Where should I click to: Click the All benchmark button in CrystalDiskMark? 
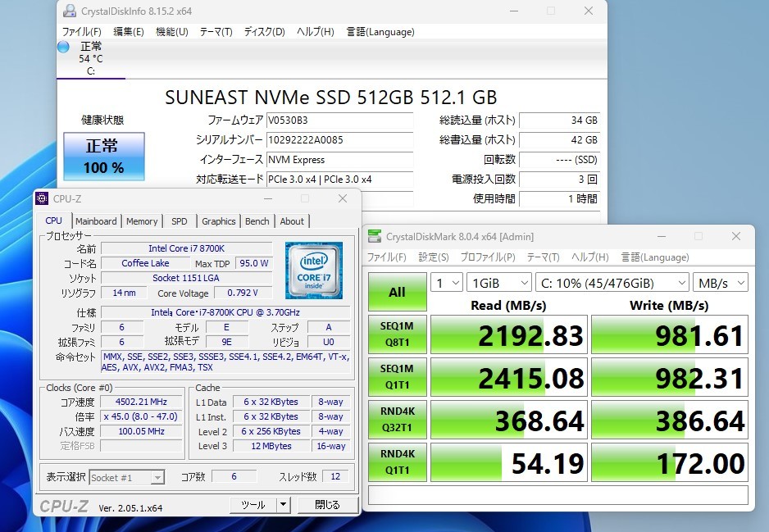(x=398, y=292)
